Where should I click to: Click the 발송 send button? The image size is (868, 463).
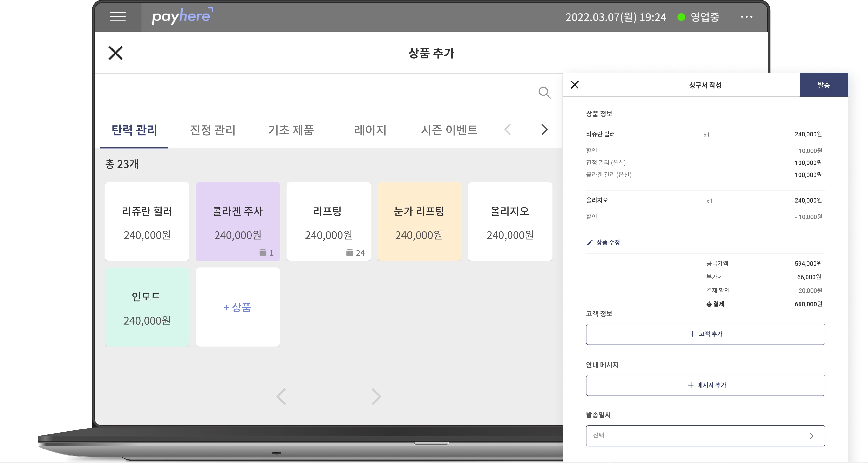824,85
